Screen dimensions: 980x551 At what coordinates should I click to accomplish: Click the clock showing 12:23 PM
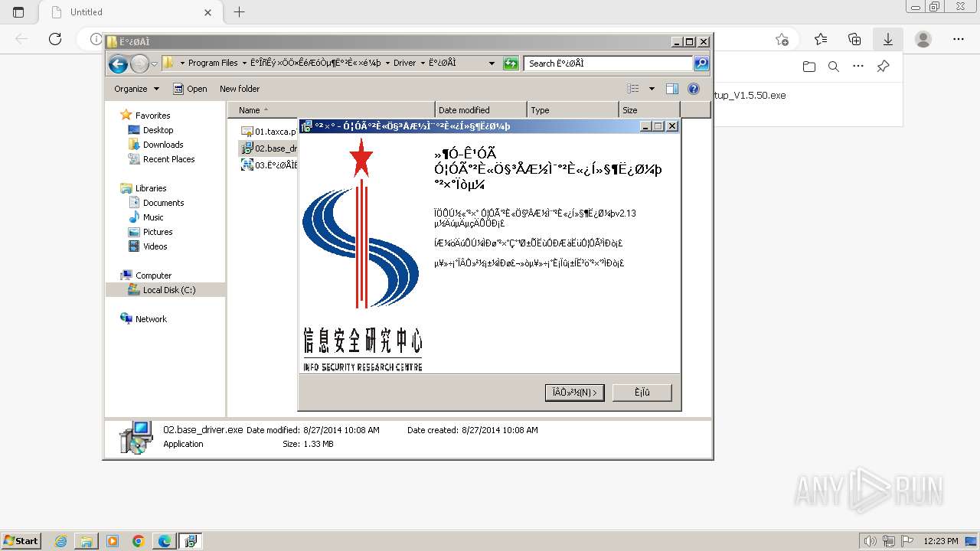pyautogui.click(x=941, y=541)
